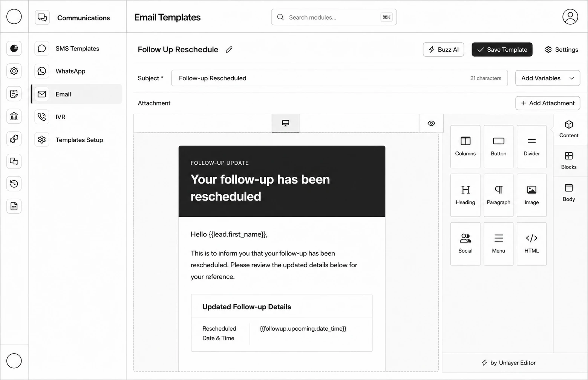This screenshot has height=380, width=588.
Task: Select the 'Hello {{lead.first_name}},' greeting text
Action: [x=229, y=234]
